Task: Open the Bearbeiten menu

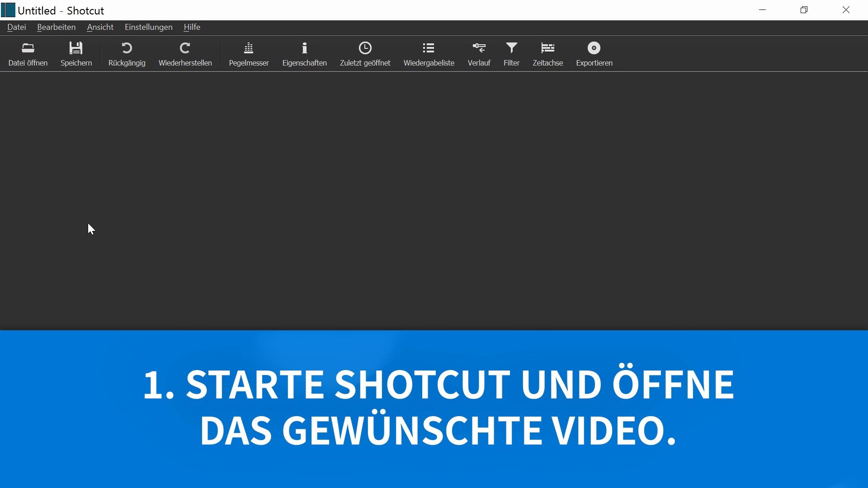Action: pos(56,27)
